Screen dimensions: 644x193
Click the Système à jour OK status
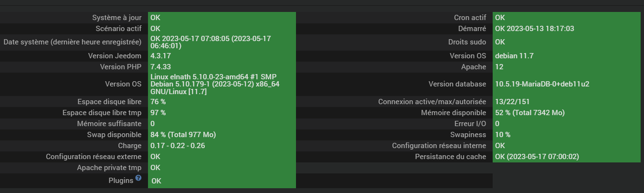click(155, 18)
